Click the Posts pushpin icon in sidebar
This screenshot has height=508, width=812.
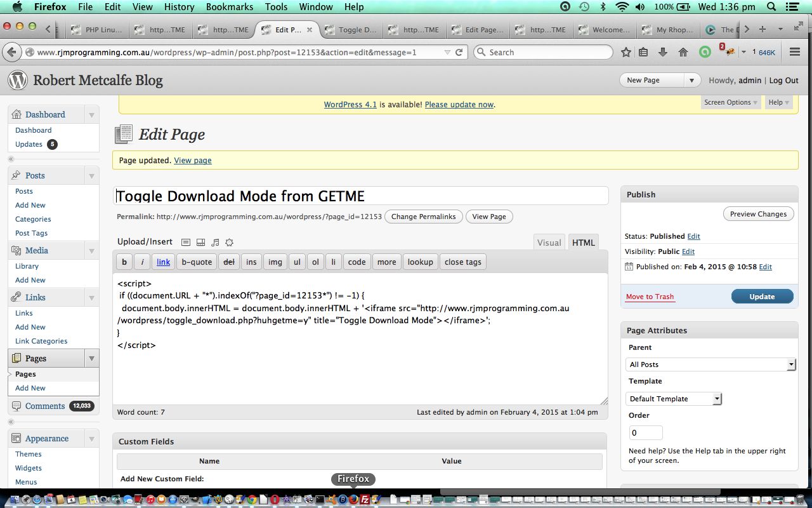point(16,175)
